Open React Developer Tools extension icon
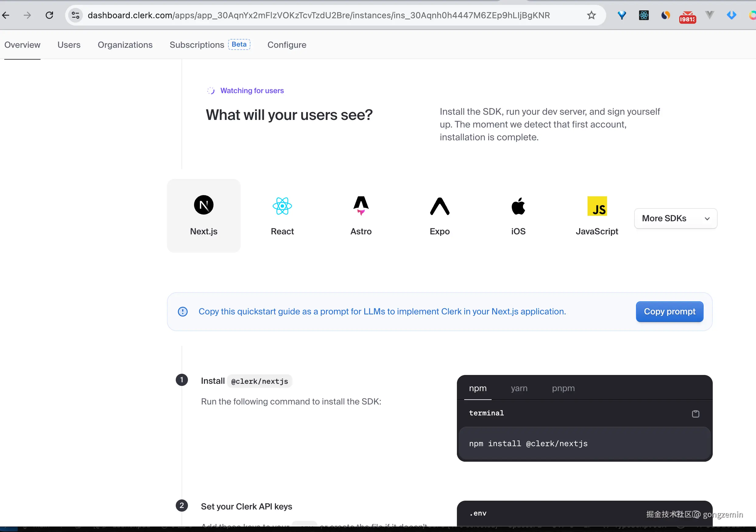This screenshot has height=532, width=756. tap(644, 15)
